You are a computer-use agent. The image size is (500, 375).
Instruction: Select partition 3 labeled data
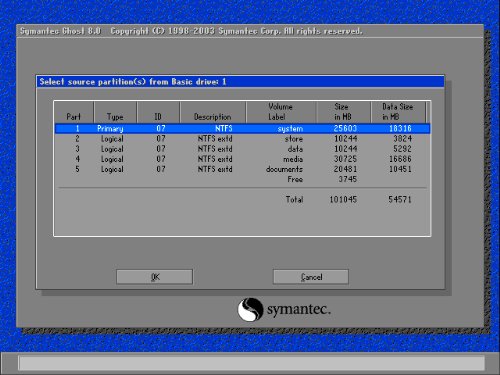coord(242,149)
